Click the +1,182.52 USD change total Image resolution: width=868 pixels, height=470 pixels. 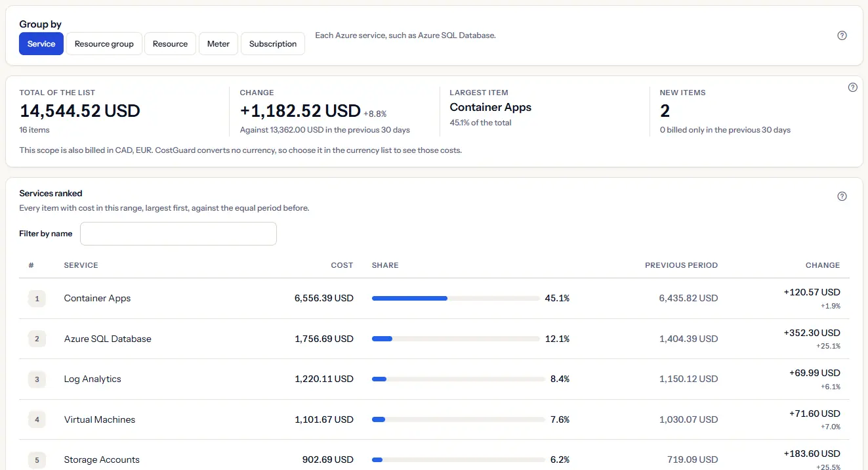pos(300,110)
